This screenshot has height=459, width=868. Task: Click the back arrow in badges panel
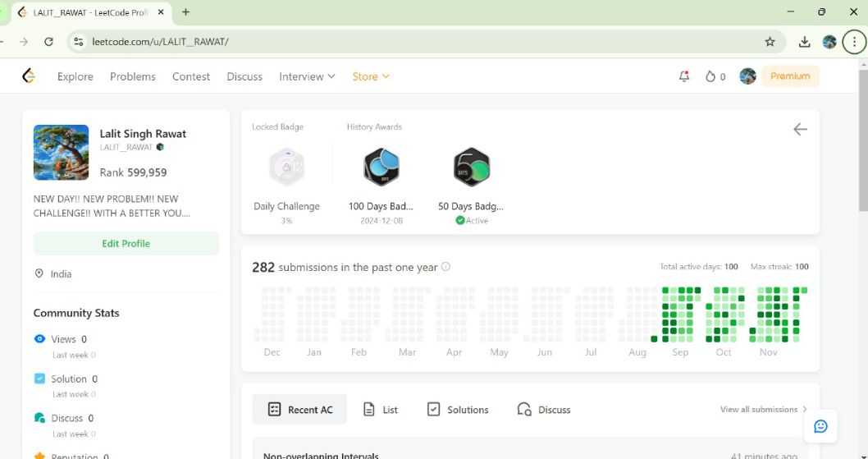tap(800, 129)
